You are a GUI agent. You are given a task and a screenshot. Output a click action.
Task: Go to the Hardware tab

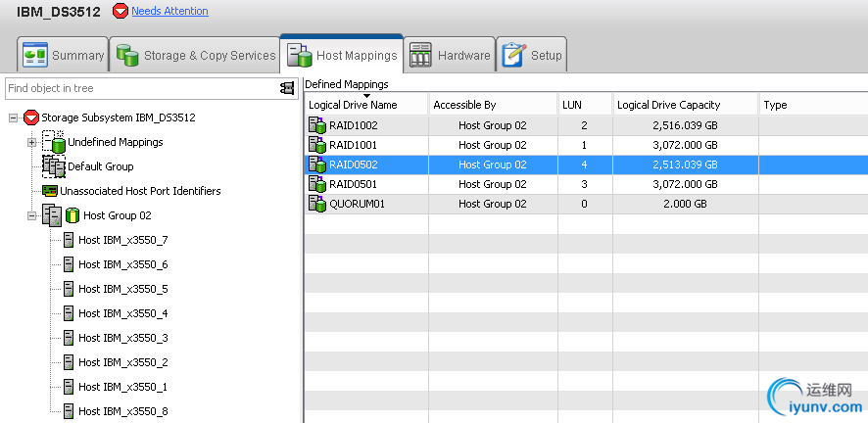tap(450, 55)
